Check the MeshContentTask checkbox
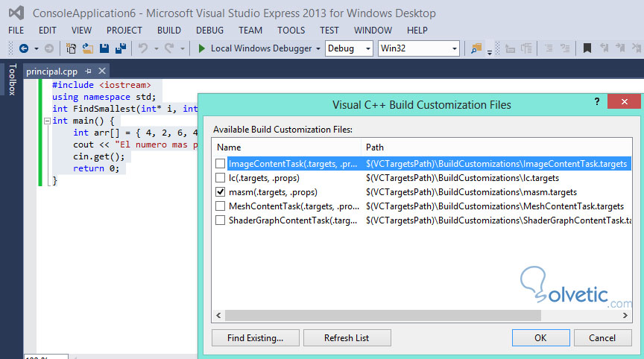644x359 pixels. [x=220, y=206]
